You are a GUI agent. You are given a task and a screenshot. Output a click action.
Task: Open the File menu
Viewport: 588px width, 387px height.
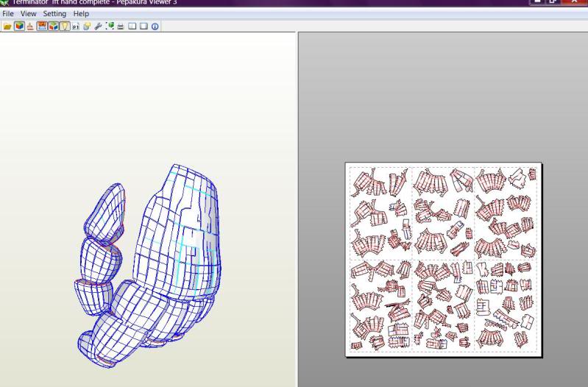point(8,14)
